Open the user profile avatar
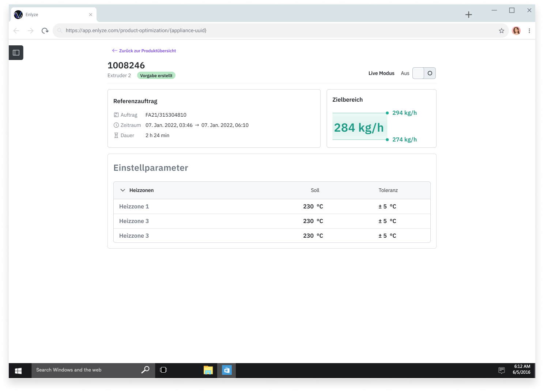 click(x=516, y=31)
